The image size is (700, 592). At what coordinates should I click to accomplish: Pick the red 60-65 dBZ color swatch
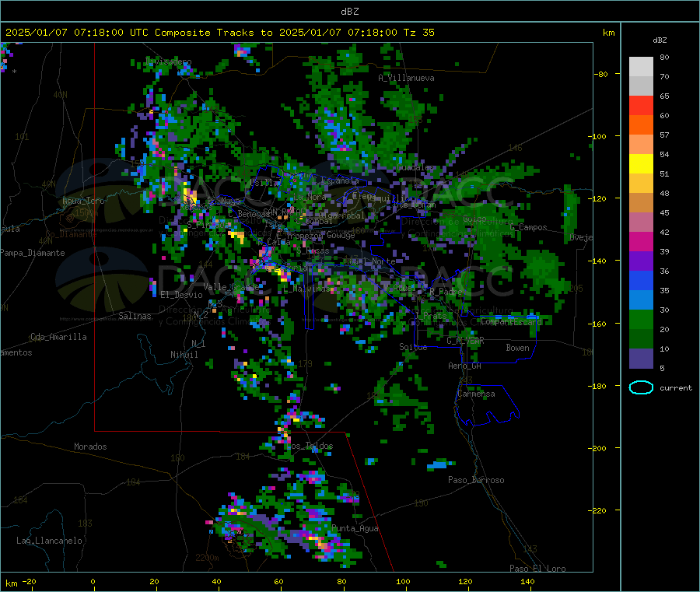(641, 105)
